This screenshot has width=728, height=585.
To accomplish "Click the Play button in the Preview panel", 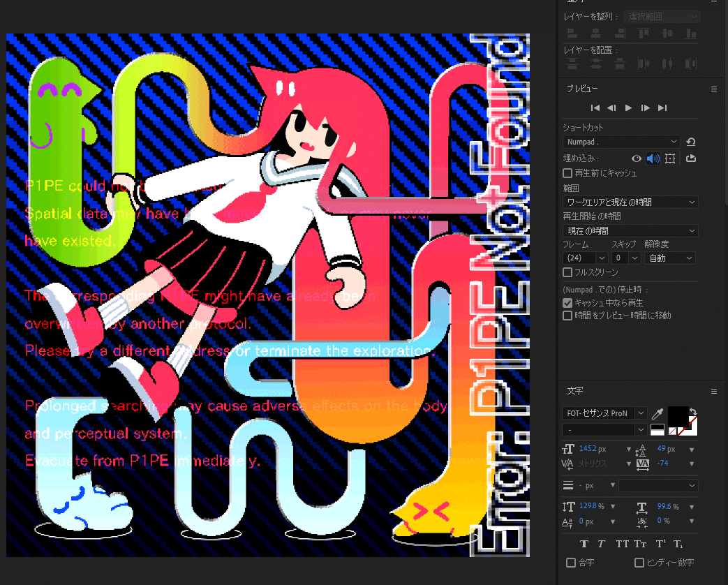I will [627, 108].
